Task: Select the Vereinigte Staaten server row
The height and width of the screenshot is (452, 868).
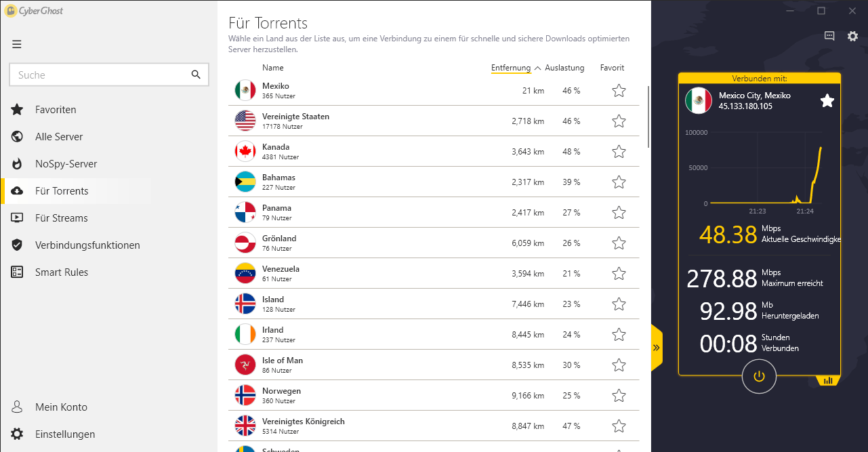Action: (x=436, y=121)
